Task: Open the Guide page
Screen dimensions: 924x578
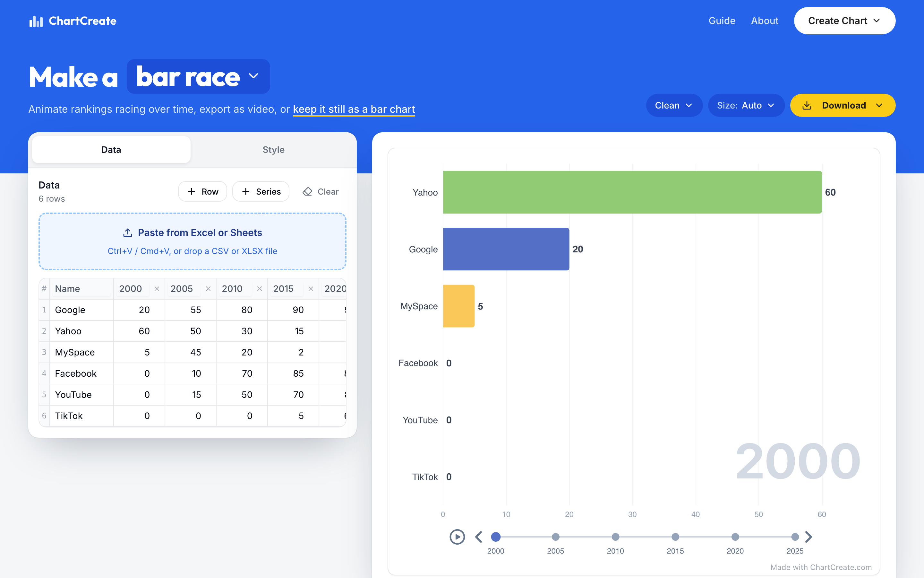Action: pos(722,21)
